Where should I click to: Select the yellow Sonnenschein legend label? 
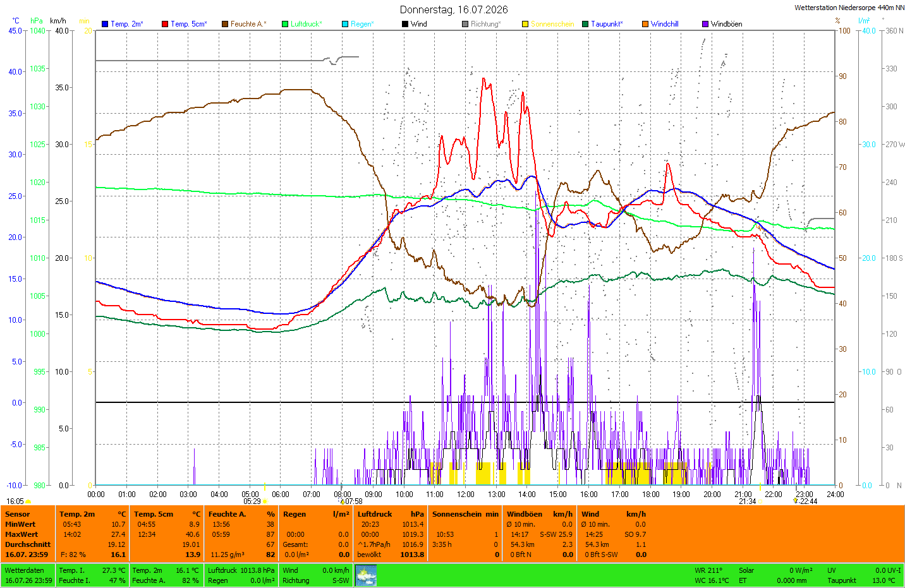[x=552, y=24]
